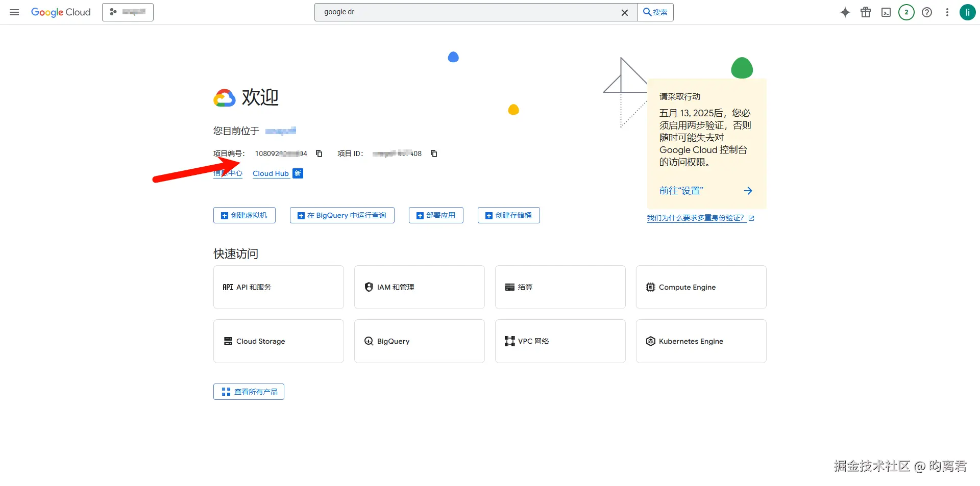Open the Gemini assistant sparkle icon
The height and width of the screenshot is (486, 980).
click(845, 12)
